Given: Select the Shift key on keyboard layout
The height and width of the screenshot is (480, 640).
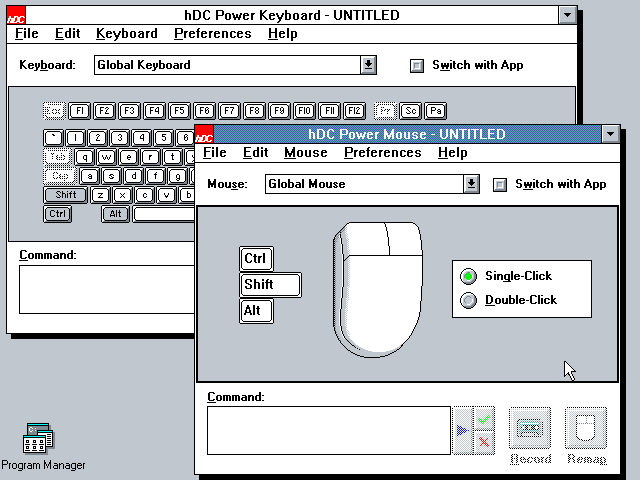Looking at the screenshot, I should [x=65, y=195].
